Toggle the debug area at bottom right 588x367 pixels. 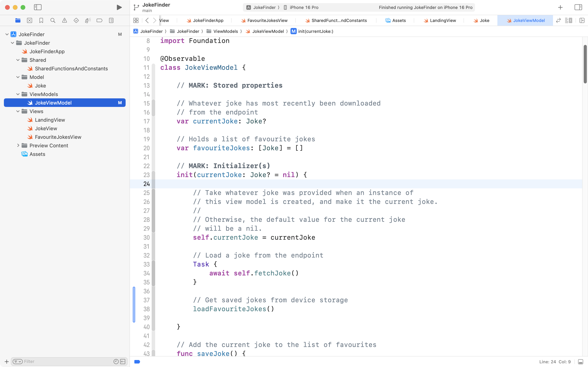(580, 362)
